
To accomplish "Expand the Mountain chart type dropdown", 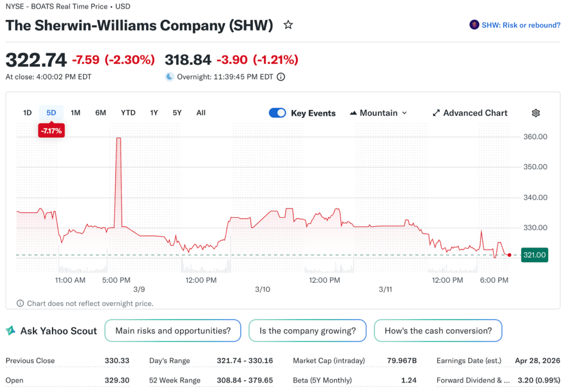I will coord(378,113).
